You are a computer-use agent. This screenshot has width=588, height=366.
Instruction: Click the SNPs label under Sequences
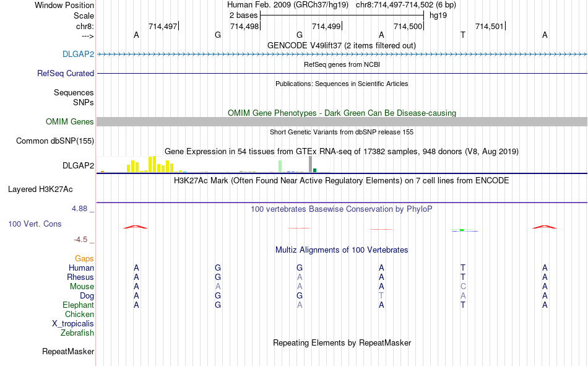84,102
